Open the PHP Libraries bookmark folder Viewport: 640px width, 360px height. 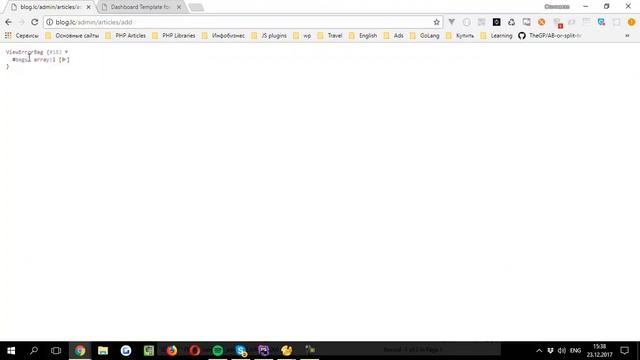point(173,36)
